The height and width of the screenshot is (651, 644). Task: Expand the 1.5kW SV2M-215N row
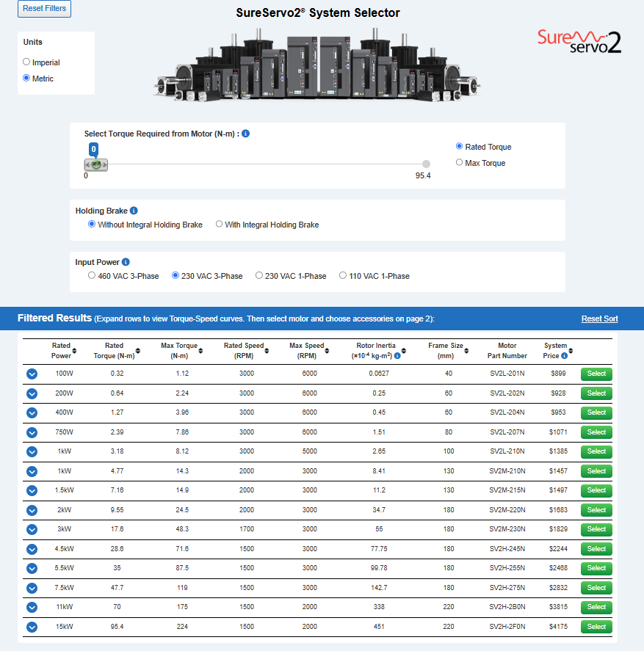tap(32, 490)
